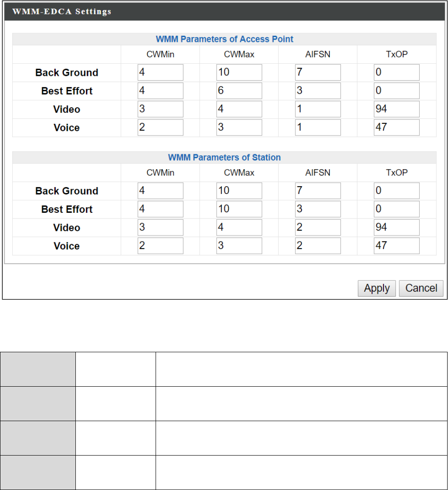Click Station Video TxOP field

[397, 228]
